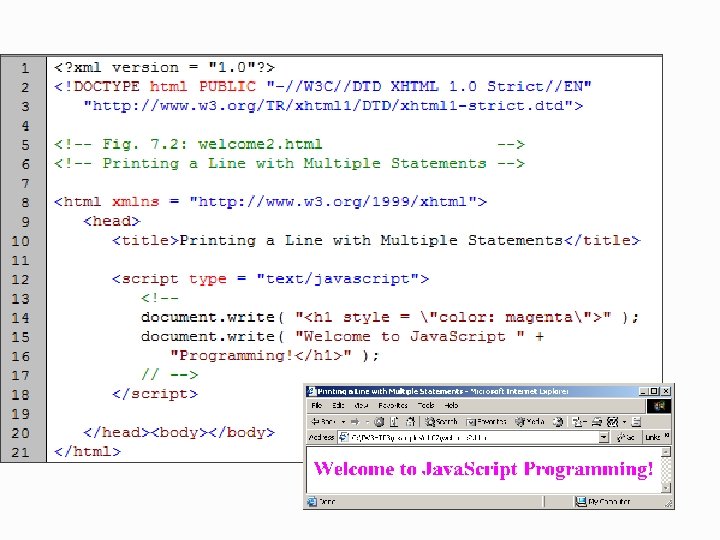This screenshot has height=540, width=720.
Task: Expand the Address bar dropdown list
Action: click(x=604, y=438)
